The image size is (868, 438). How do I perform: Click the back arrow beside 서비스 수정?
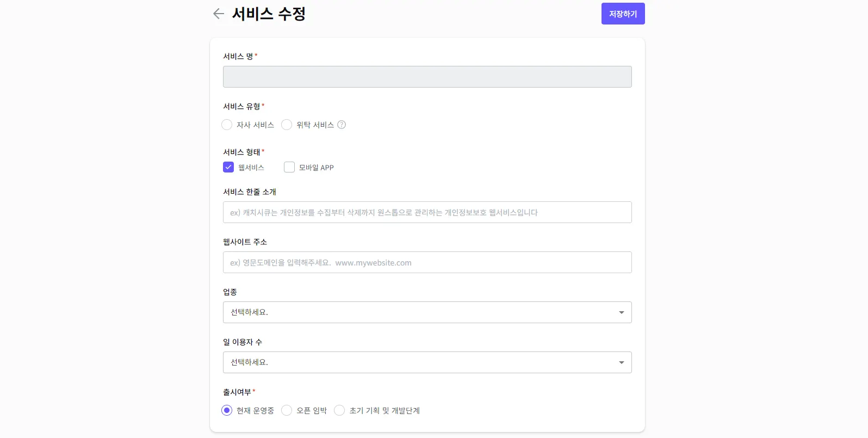pos(219,14)
